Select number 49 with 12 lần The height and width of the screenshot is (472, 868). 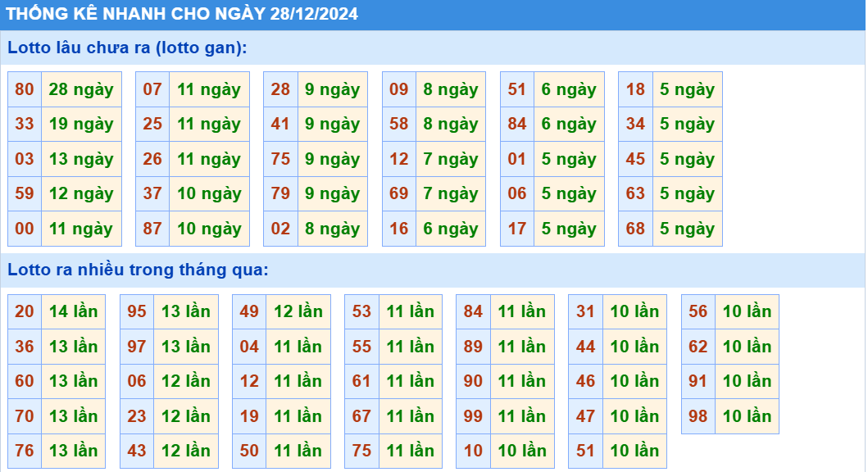pos(249,311)
